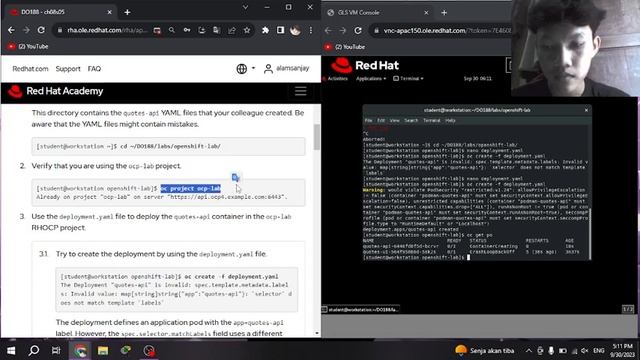Click the battery icon in the system tray

coord(562,351)
